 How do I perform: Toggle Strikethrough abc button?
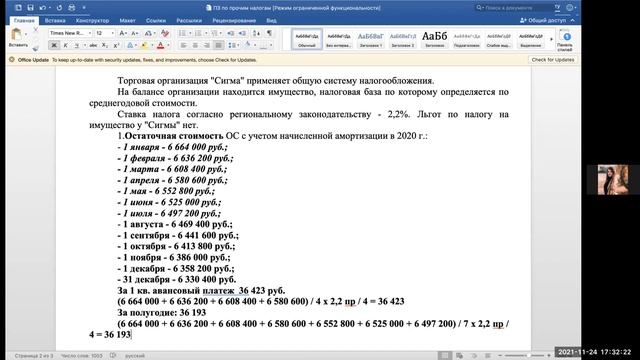(x=93, y=45)
